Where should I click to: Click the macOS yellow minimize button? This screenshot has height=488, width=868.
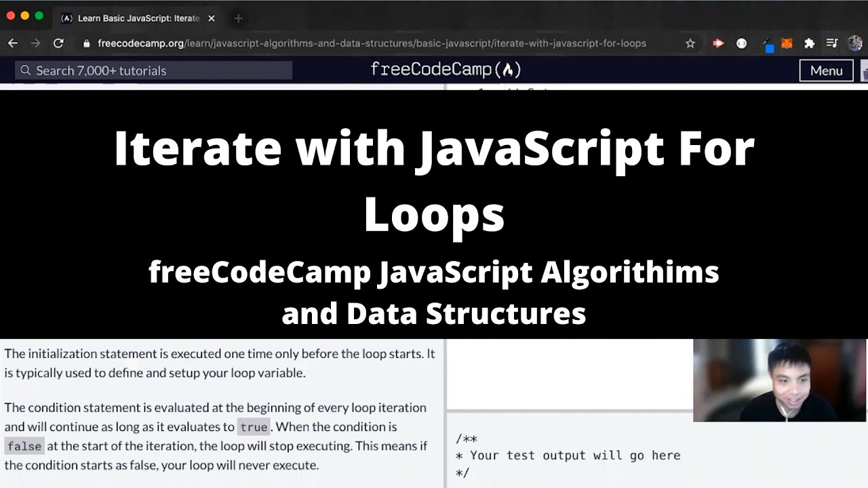click(24, 16)
